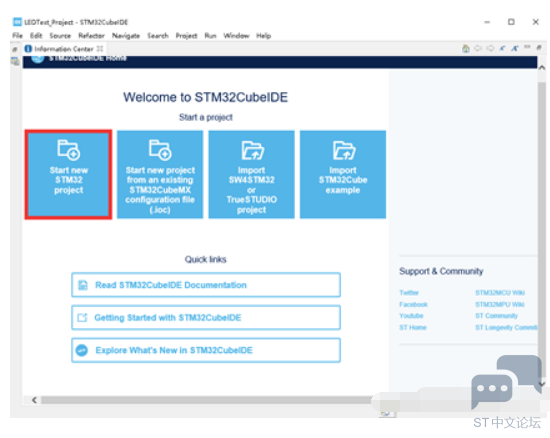Open the perspective icon in the left sidebar
This screenshot has height=438, width=550.
(15, 62)
